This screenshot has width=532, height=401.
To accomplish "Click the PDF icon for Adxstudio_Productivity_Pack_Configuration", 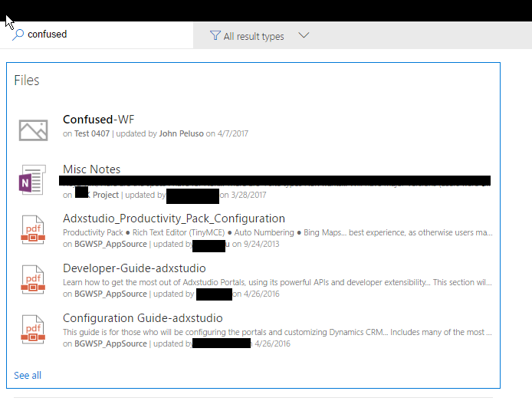I will 33,230.
